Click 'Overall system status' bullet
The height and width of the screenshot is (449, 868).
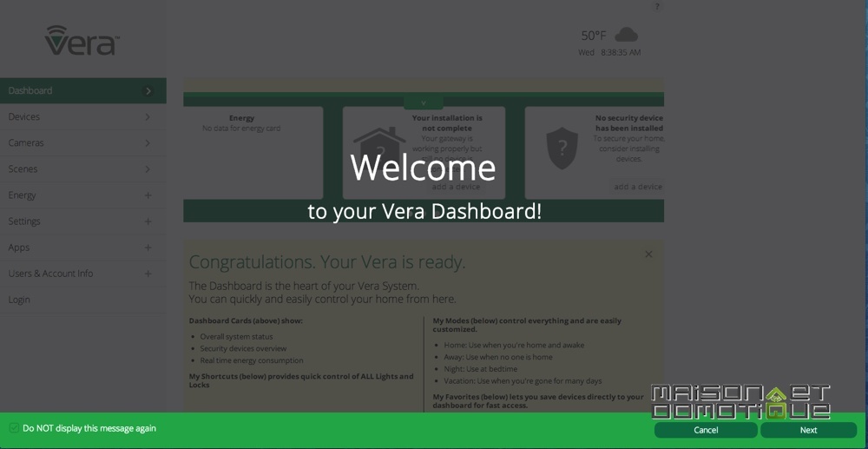coord(236,337)
